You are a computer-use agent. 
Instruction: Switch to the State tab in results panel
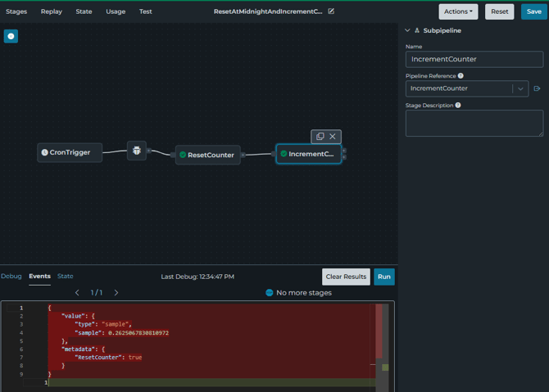(x=65, y=277)
